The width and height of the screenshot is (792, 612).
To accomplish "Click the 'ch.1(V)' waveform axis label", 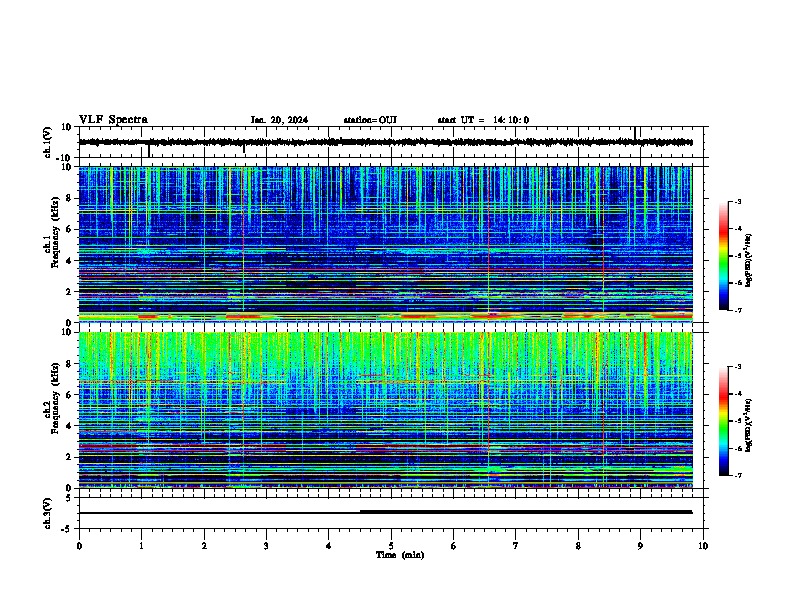I will coord(48,142).
